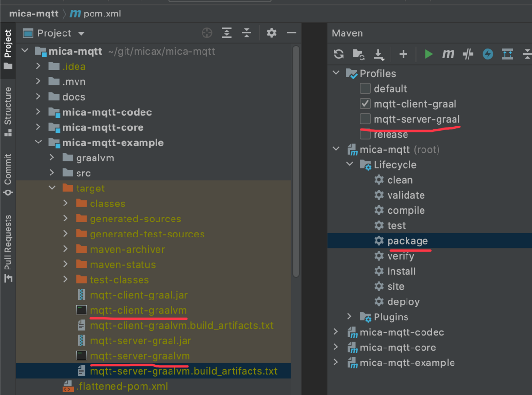Viewport: 532px width, 395px height.
Task: Select mqtt-client-graalvm.build_artifacts.txt file
Action: pos(182,325)
